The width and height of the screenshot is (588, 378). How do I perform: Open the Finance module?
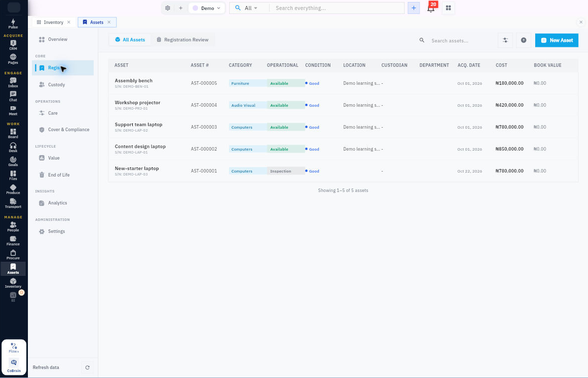pyautogui.click(x=13, y=241)
